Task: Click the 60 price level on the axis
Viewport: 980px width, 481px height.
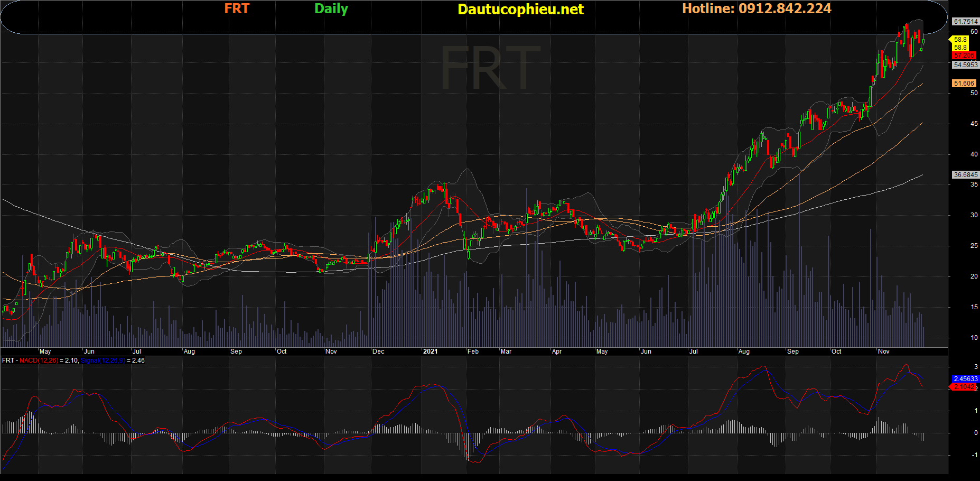Action: (974, 32)
